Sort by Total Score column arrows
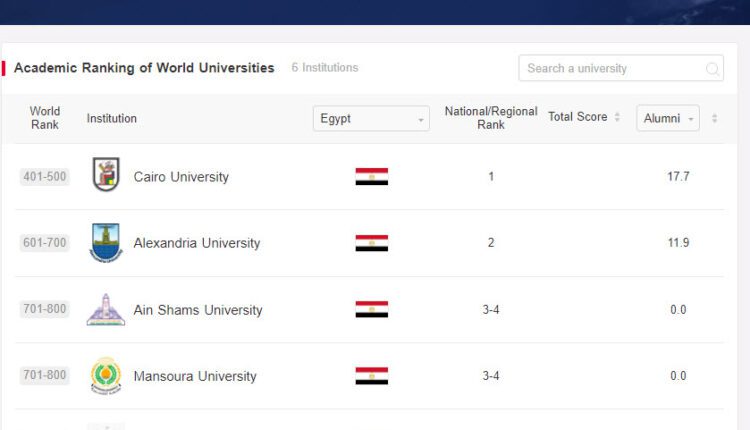Viewport: 750px width, 430px height. pyautogui.click(x=617, y=118)
